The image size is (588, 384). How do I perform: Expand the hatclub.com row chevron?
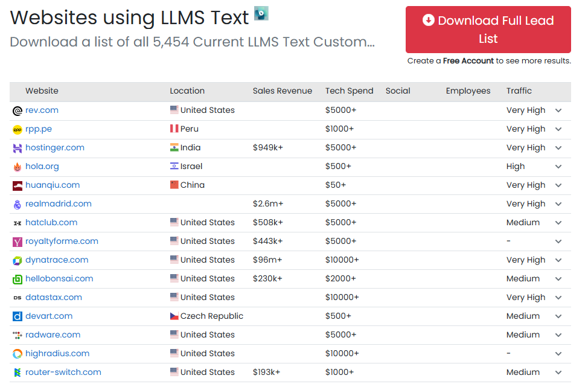point(558,223)
